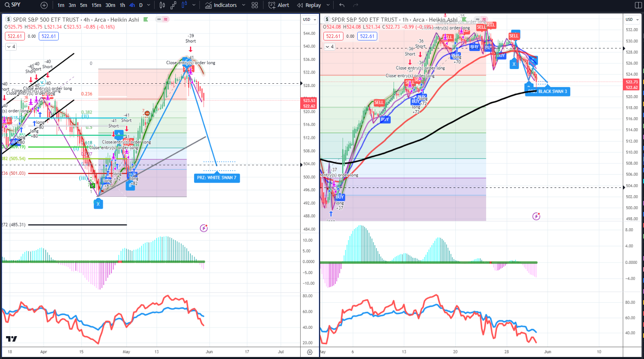This screenshot has height=359, width=644.
Task: Undo the last chart action
Action: [x=342, y=5]
